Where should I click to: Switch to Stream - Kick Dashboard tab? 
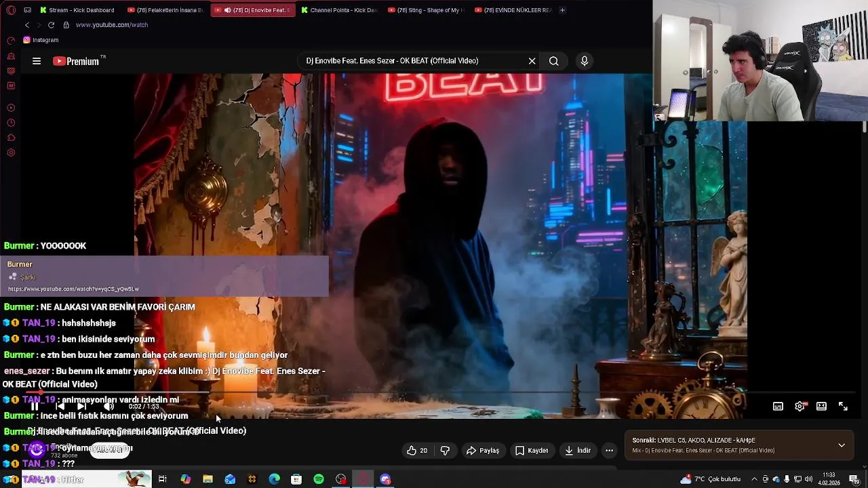pos(77,10)
